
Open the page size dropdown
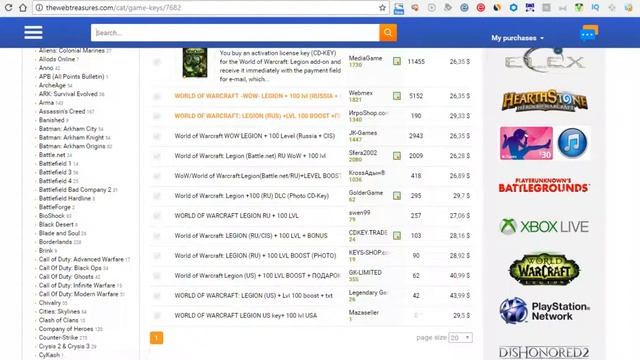click(x=460, y=338)
